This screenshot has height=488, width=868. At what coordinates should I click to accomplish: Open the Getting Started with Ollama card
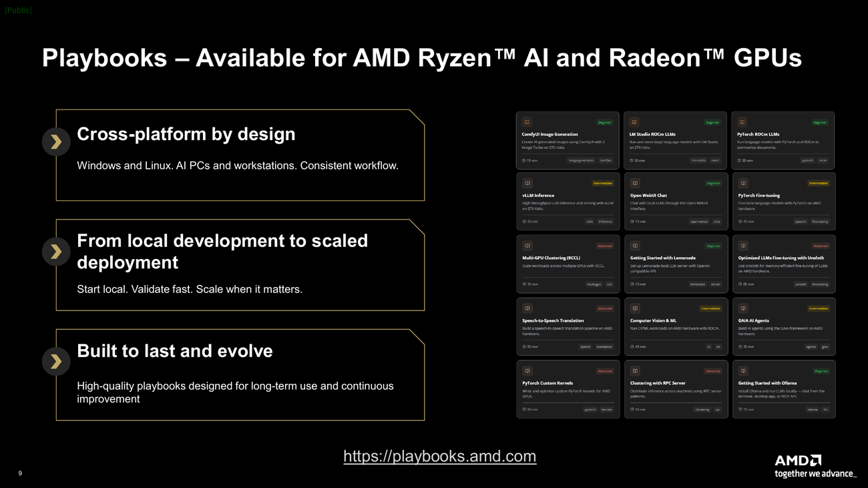click(783, 389)
